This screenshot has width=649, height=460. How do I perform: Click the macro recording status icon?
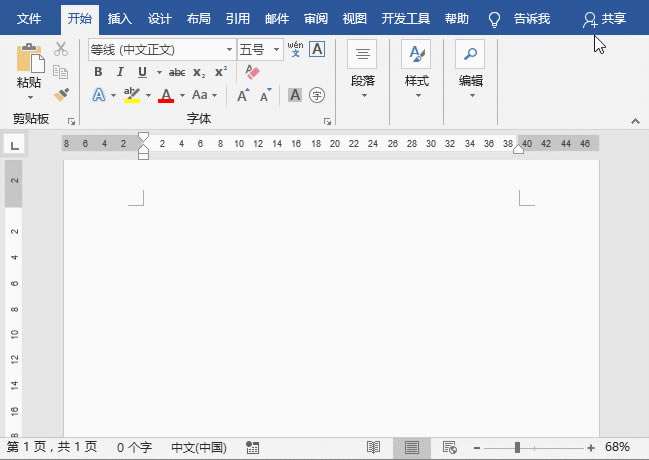pyautogui.click(x=252, y=448)
